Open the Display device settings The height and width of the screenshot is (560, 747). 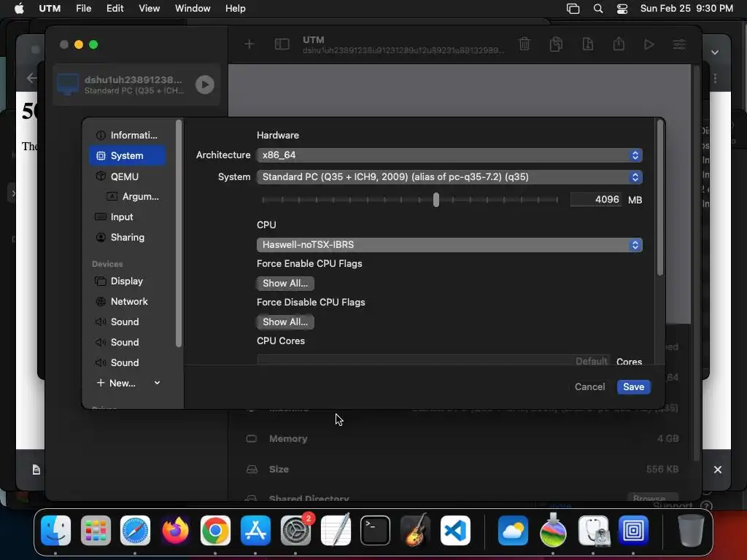[127, 281]
